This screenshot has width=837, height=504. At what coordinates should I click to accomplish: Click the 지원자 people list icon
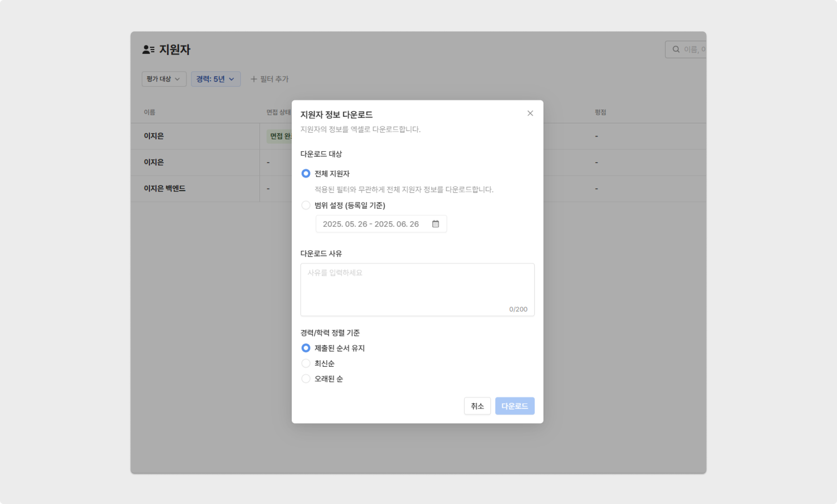148,50
